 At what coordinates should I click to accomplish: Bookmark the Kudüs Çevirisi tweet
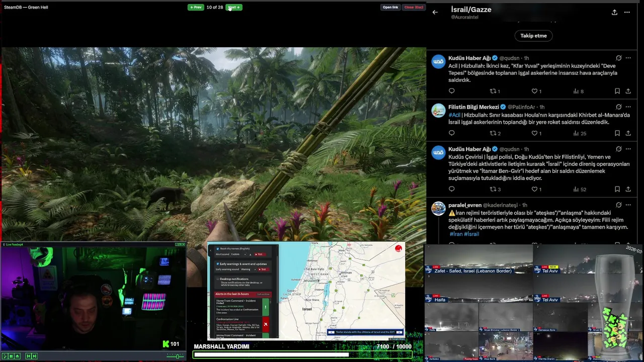(x=617, y=189)
